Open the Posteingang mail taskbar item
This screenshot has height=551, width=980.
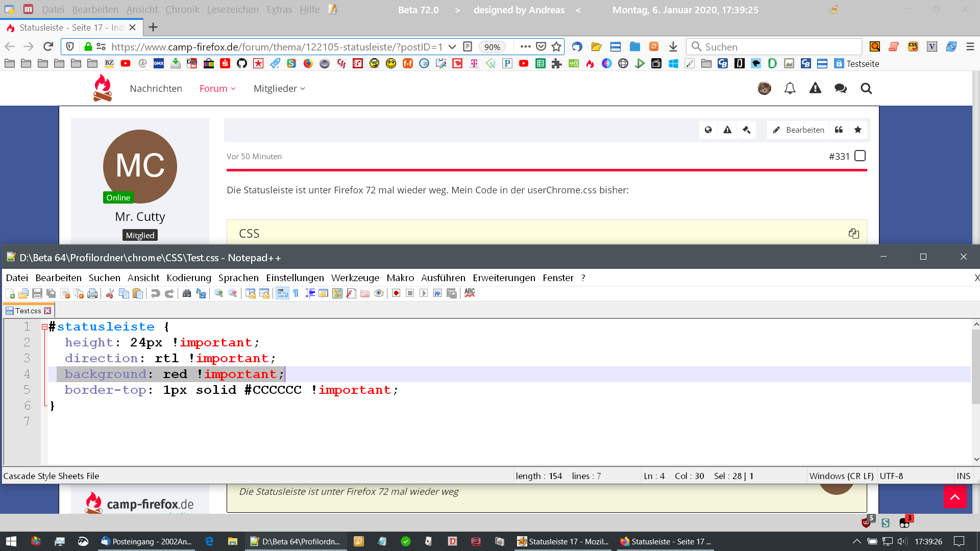(x=147, y=541)
